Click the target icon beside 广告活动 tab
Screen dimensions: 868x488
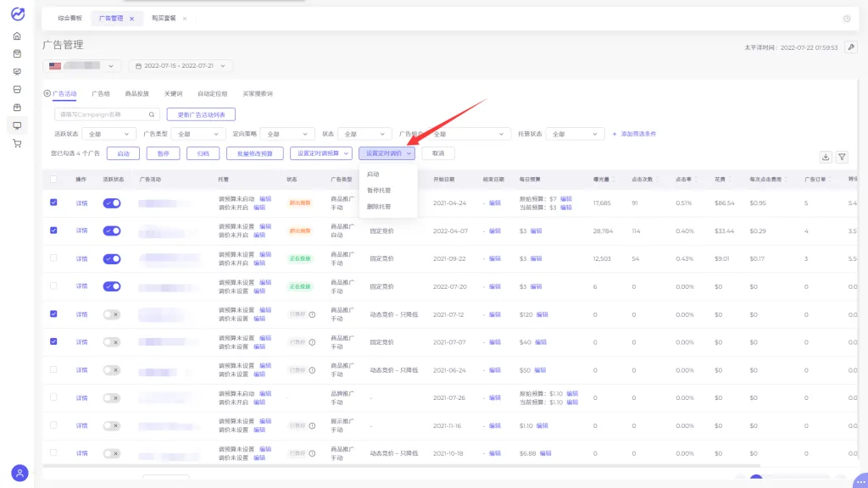click(47, 93)
